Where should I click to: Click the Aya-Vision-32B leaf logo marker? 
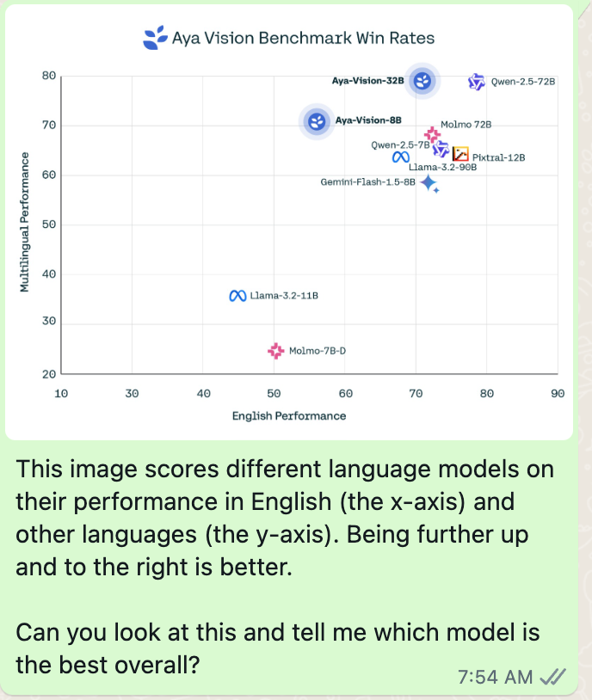coord(422,82)
